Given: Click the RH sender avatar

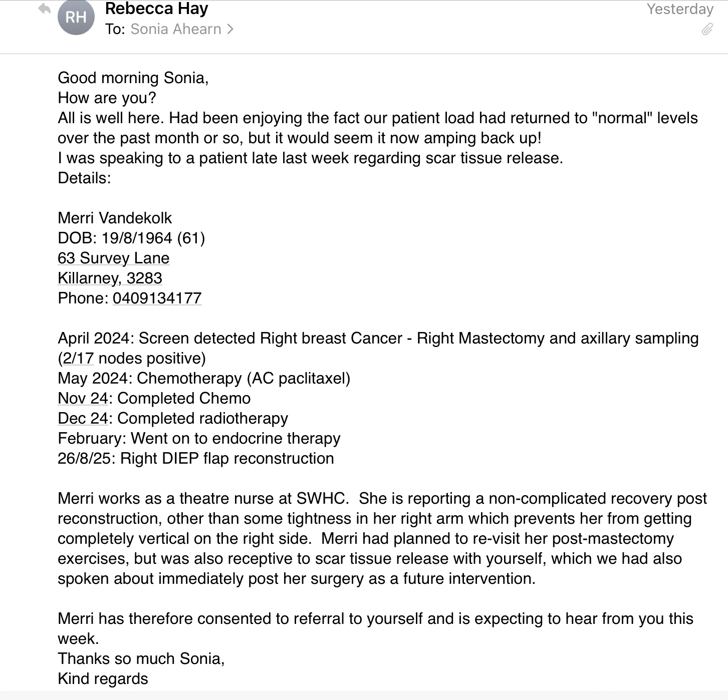Looking at the screenshot, I should coord(76,18).
